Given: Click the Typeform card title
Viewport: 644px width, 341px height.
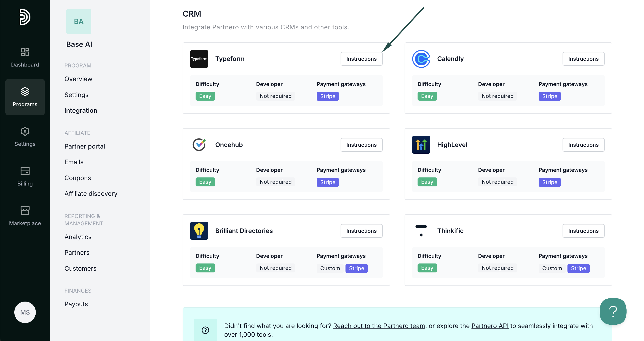Looking at the screenshot, I should click(x=230, y=59).
